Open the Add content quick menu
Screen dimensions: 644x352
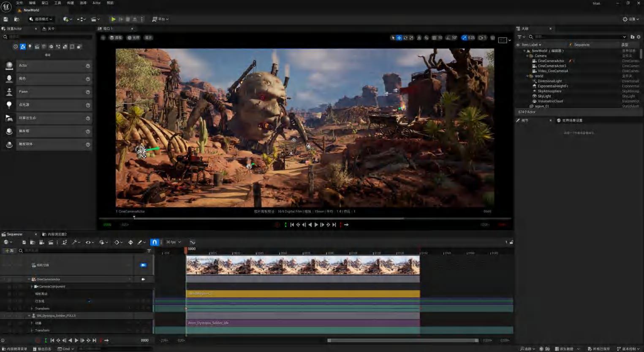(x=67, y=19)
